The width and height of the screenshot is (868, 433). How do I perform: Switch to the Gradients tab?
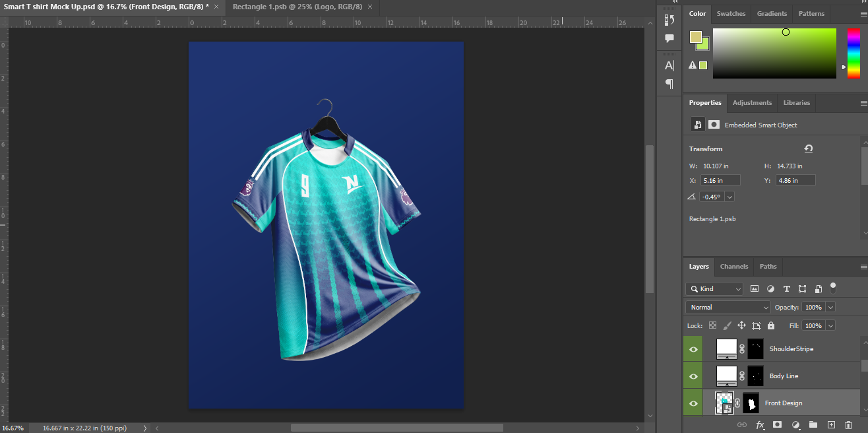772,13
